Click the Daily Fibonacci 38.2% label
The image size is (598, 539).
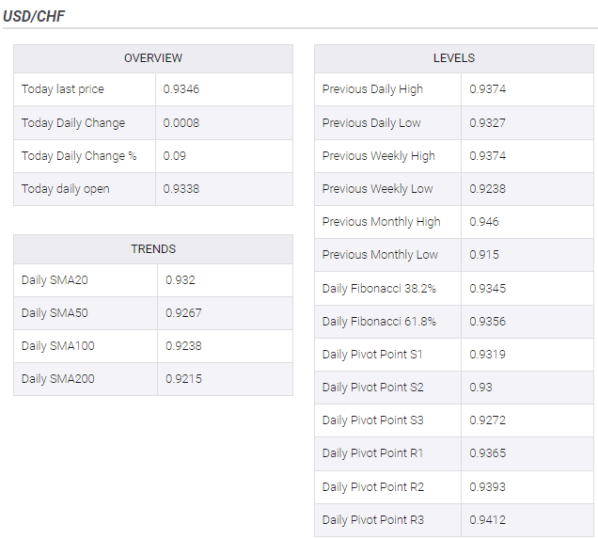tap(379, 288)
